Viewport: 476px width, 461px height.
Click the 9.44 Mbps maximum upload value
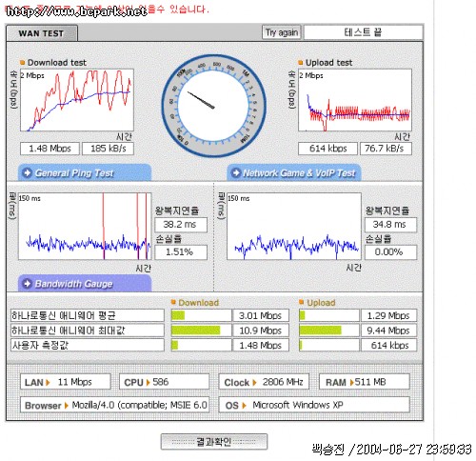pyautogui.click(x=388, y=331)
